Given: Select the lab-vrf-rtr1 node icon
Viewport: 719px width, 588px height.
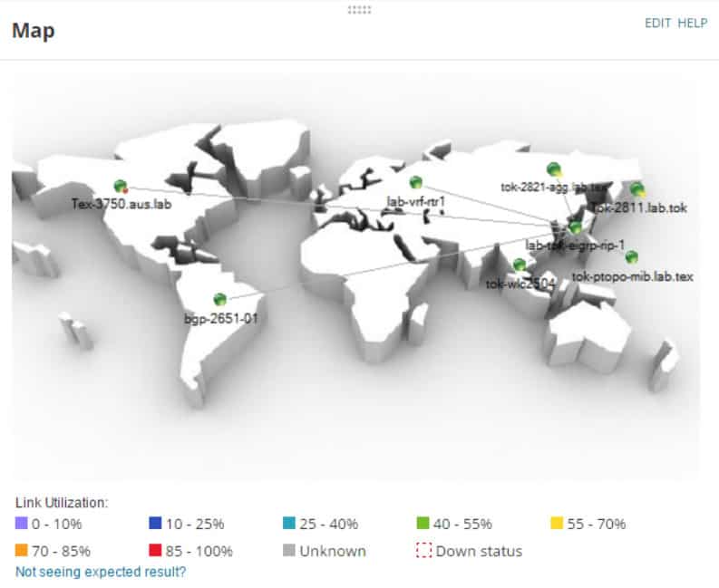Looking at the screenshot, I should 415,182.
